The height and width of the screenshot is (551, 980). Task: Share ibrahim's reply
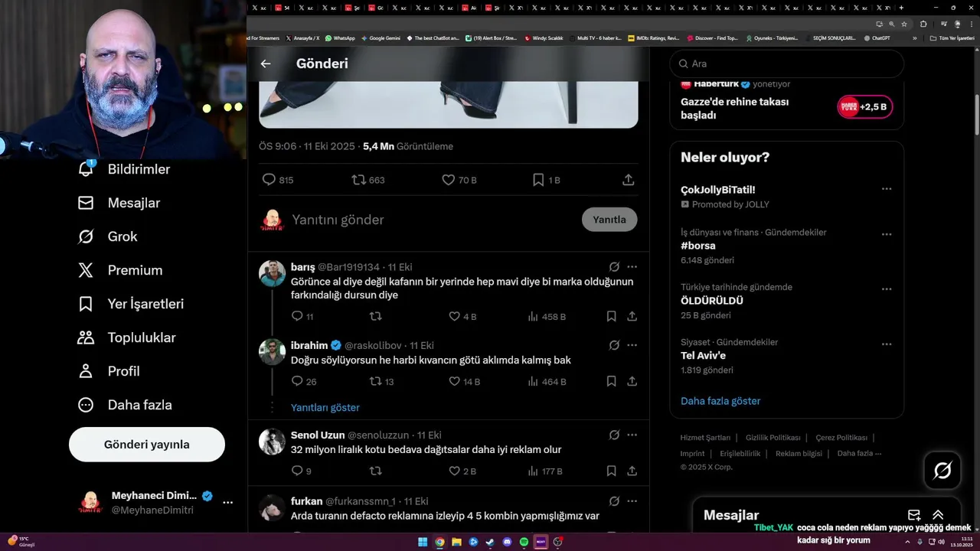632,381
